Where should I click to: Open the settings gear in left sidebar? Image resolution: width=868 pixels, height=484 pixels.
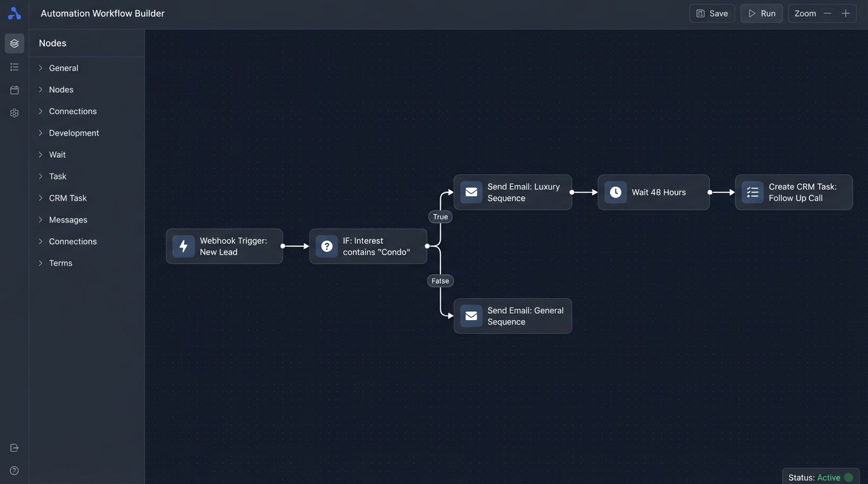(15, 113)
